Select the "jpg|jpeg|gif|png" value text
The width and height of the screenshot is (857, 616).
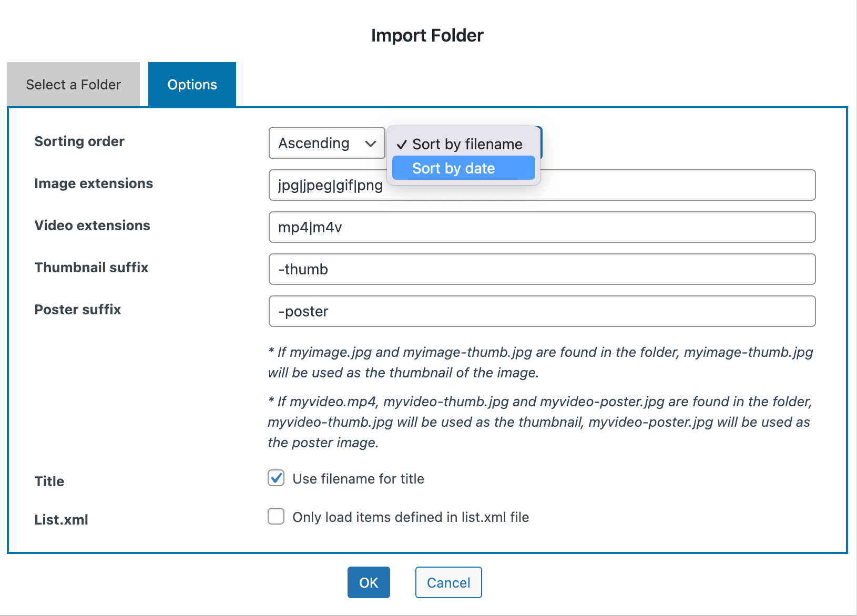pyautogui.click(x=330, y=185)
